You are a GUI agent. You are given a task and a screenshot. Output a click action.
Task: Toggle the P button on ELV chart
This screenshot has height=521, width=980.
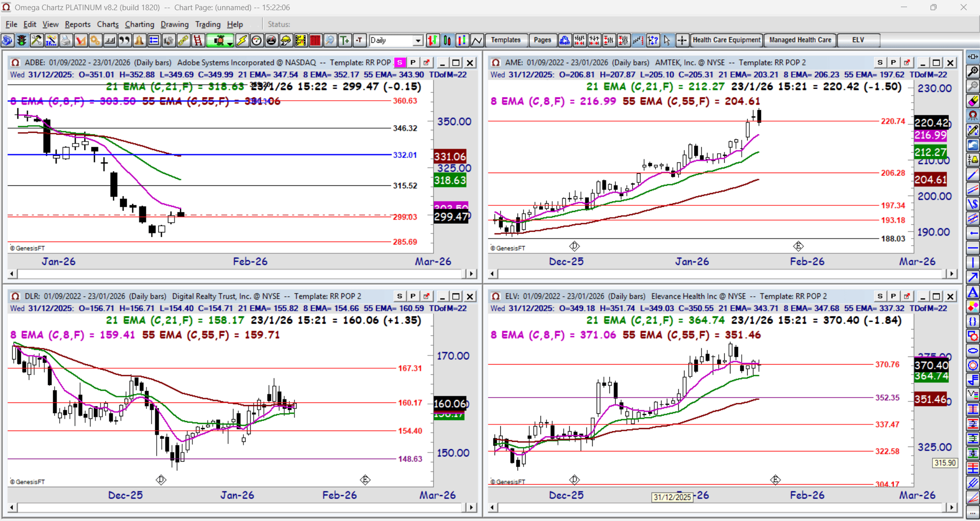click(893, 296)
